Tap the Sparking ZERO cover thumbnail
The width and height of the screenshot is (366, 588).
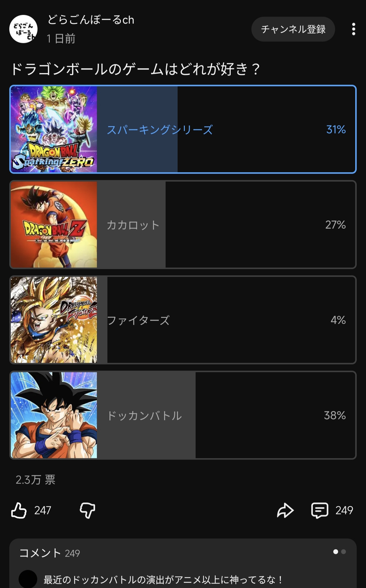54,129
